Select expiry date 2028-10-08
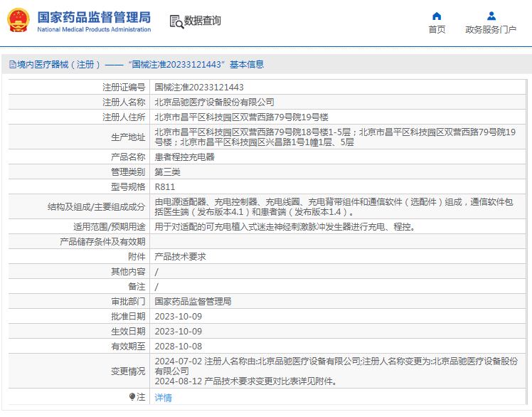Screen dimensions: 532x417 [x=179, y=347]
